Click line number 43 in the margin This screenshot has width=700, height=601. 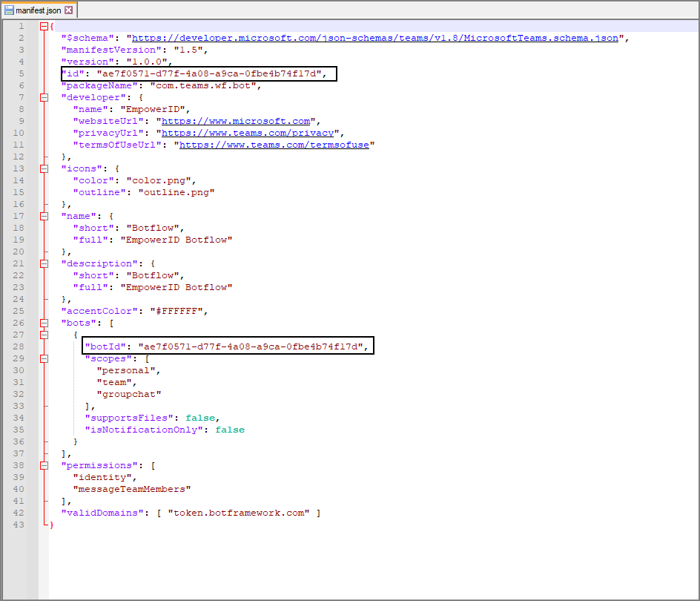tap(20, 525)
